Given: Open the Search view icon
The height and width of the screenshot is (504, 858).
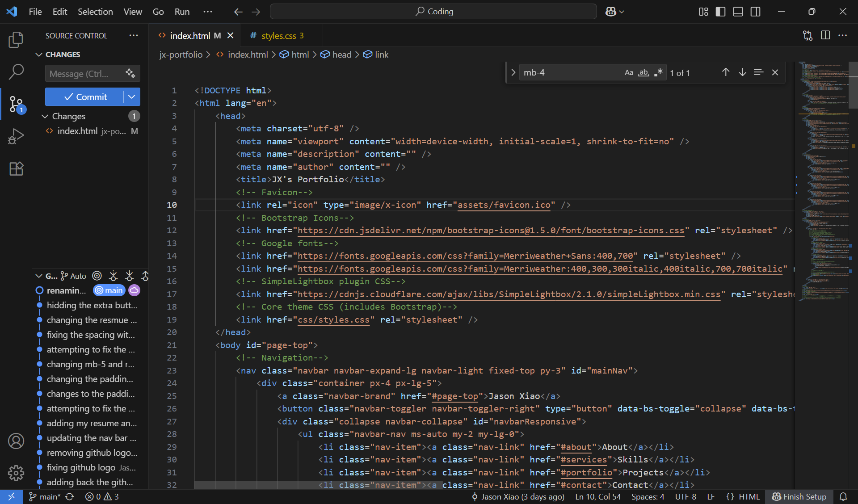Looking at the screenshot, I should (16, 71).
